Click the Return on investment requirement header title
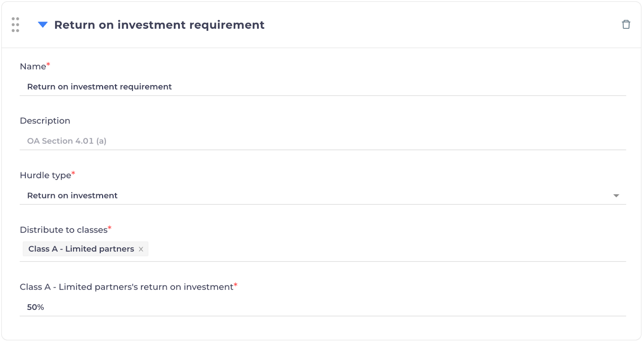 (x=159, y=25)
